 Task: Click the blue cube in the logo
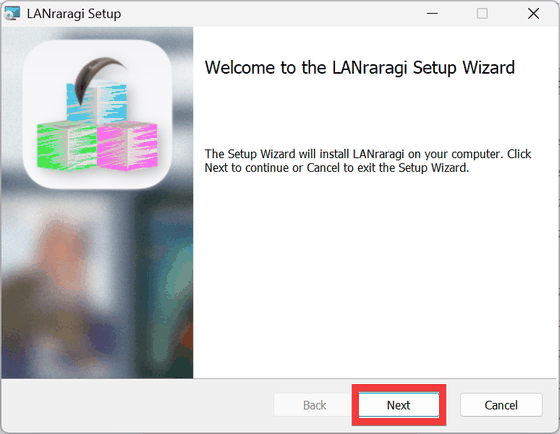click(96, 101)
